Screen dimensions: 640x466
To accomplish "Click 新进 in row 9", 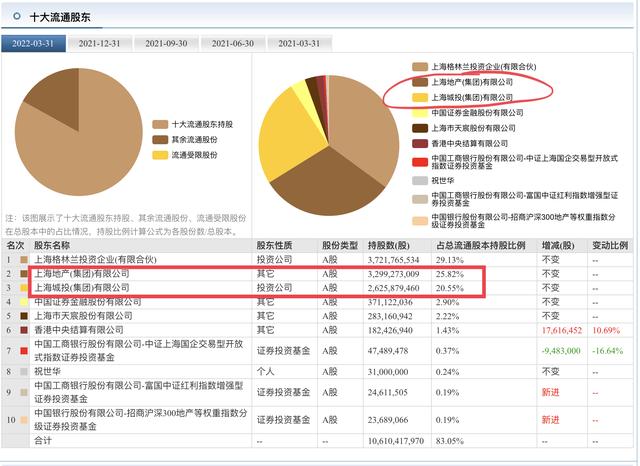I will coord(550,393).
